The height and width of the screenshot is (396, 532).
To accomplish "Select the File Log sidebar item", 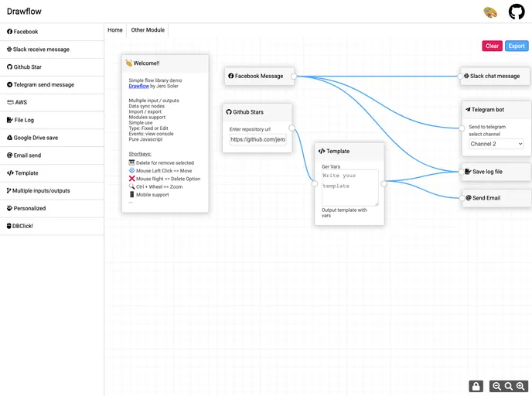I will (x=52, y=120).
